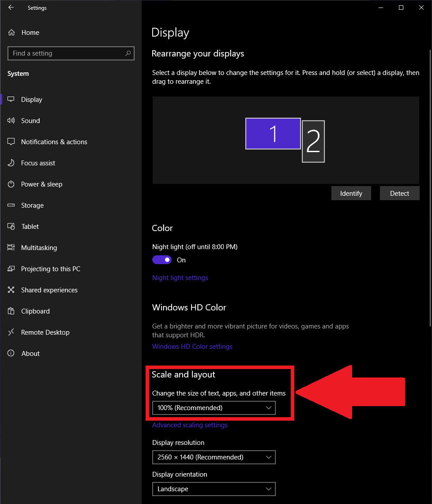Click the Home house icon

11,33
